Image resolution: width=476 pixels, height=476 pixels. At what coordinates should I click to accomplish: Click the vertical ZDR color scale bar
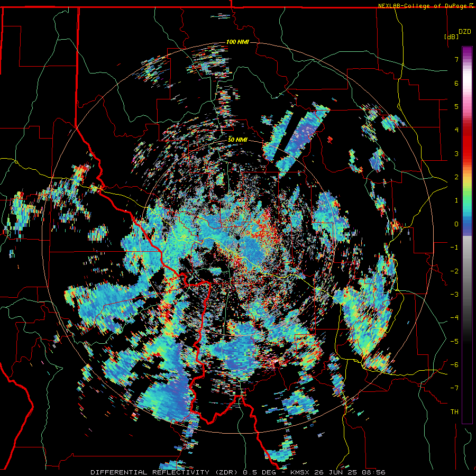467,235
